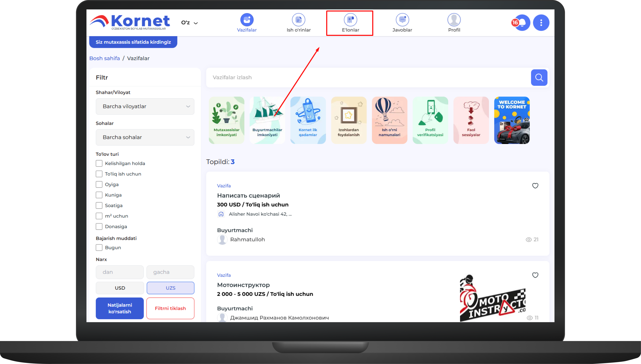
Task: Open the O'z language selector
Action: tap(189, 23)
